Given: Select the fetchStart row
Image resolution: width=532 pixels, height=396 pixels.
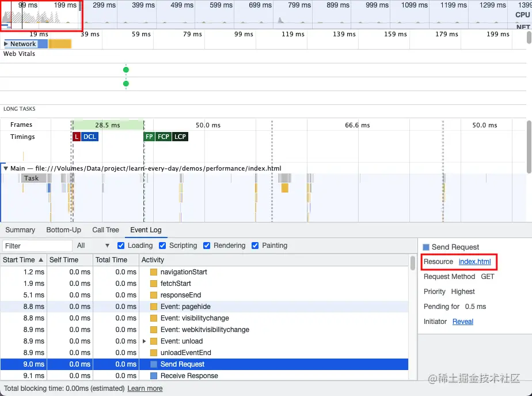Looking at the screenshot, I should (x=204, y=284).
